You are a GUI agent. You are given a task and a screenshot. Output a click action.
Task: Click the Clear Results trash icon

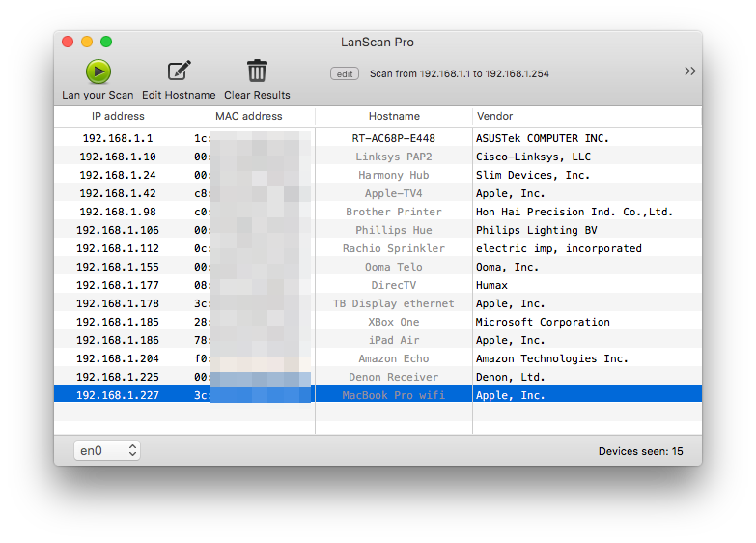(x=257, y=71)
